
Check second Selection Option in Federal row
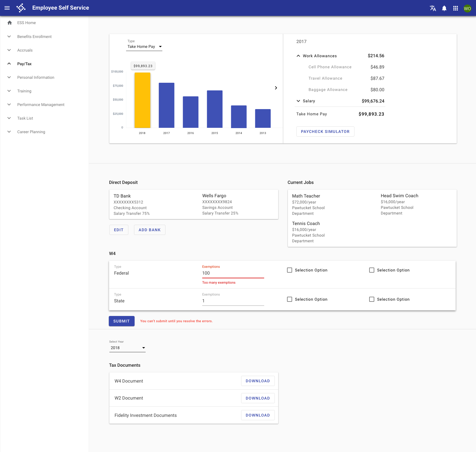371,270
